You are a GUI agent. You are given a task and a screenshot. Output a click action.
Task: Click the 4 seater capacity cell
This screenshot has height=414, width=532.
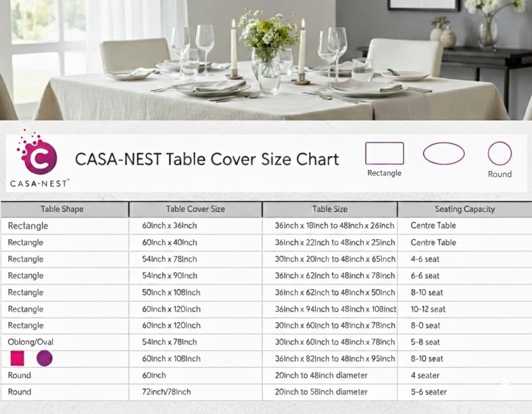click(x=425, y=375)
